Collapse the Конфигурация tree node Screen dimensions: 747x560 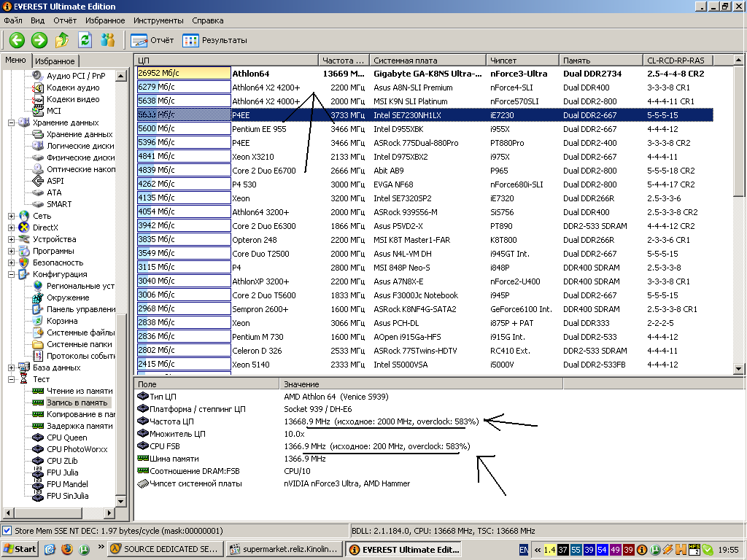pyautogui.click(x=11, y=274)
